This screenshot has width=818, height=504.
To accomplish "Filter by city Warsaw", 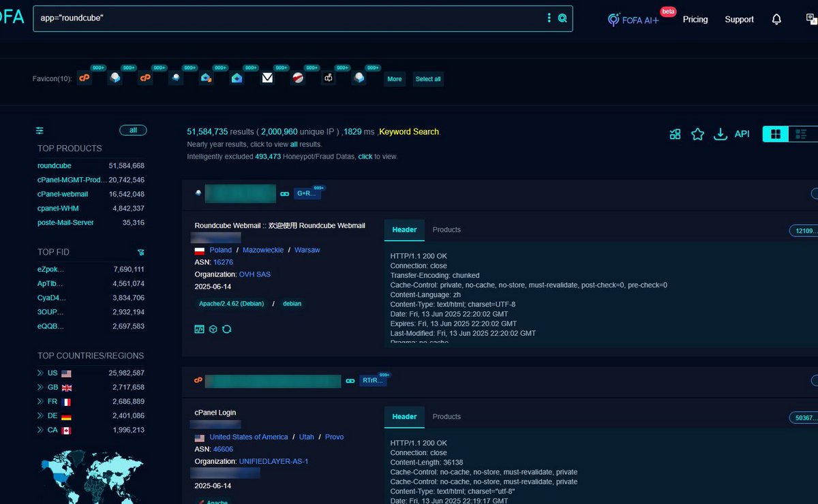I will click(307, 250).
